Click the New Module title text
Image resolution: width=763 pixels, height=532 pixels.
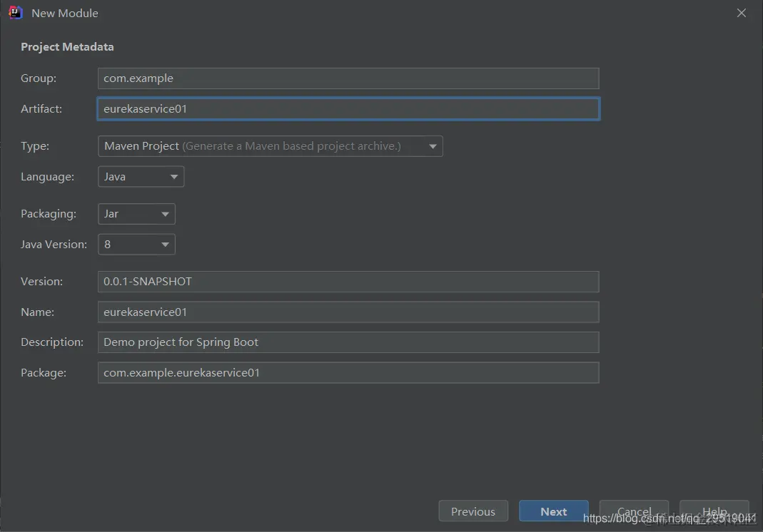tap(65, 13)
